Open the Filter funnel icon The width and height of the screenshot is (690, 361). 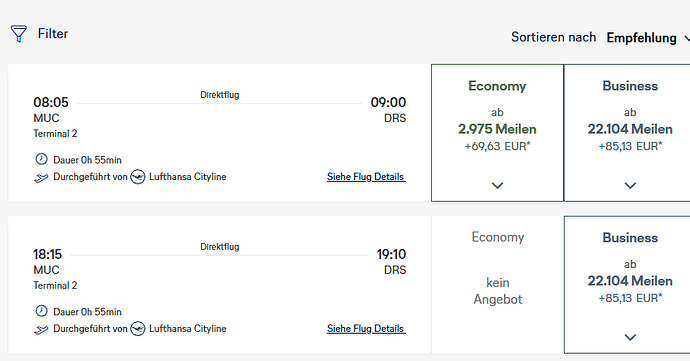(x=18, y=33)
